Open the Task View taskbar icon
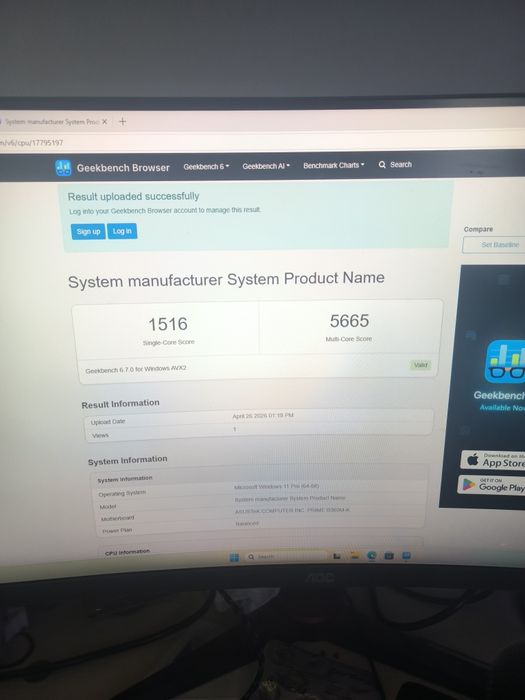This screenshot has height=700, width=525. [337, 556]
